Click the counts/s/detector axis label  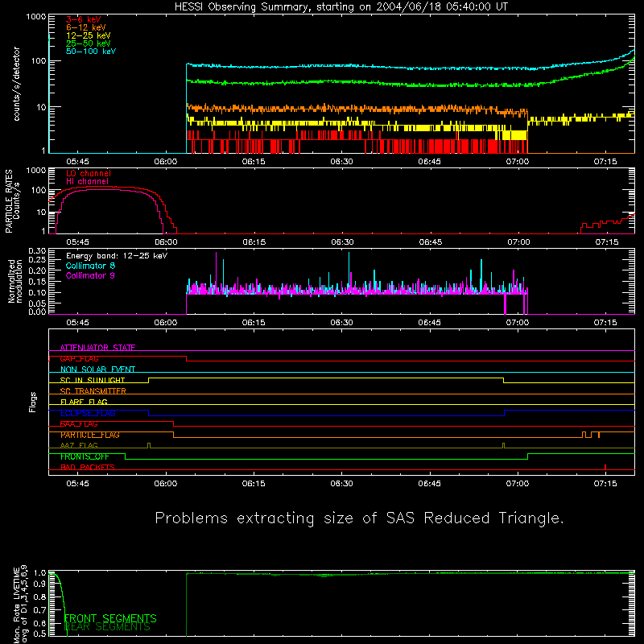(16, 84)
